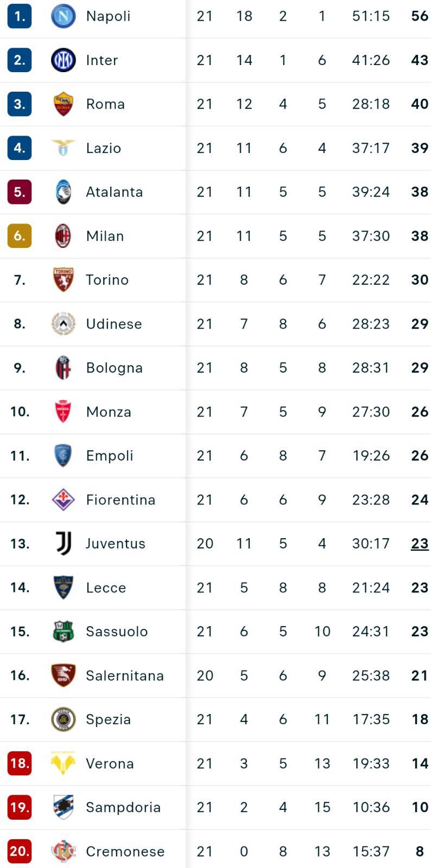Click the Napoli club crest

(63, 16)
